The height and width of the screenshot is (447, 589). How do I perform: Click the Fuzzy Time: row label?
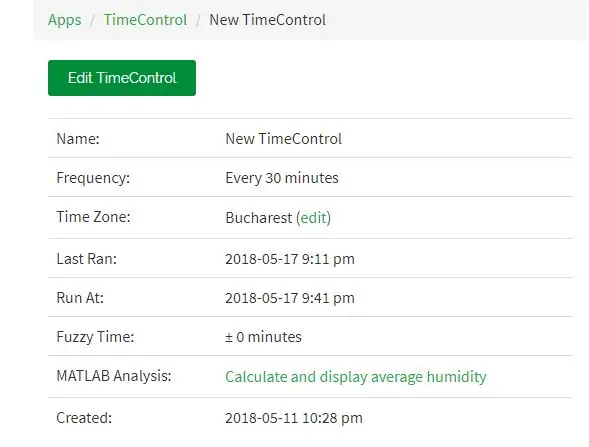pyautogui.click(x=95, y=337)
